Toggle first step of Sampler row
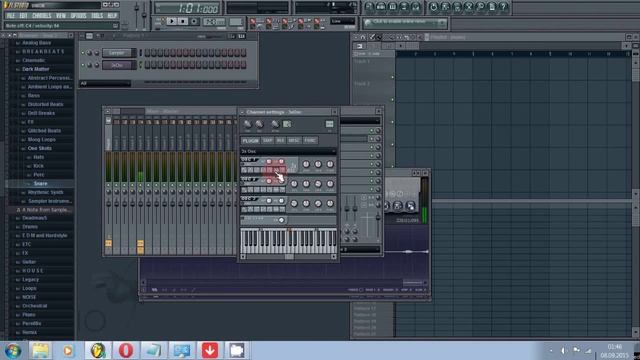 147,53
